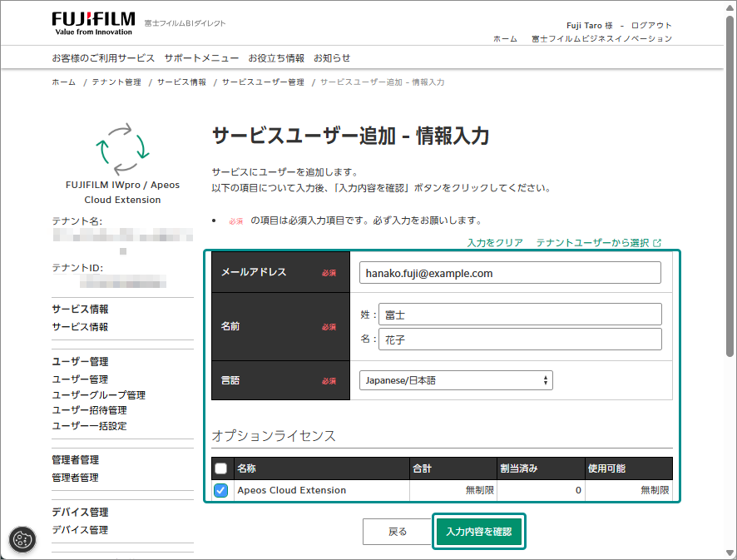Screen dimensions: 737x560
Task: Open the お役立ち情報 menu
Action: coord(276,58)
